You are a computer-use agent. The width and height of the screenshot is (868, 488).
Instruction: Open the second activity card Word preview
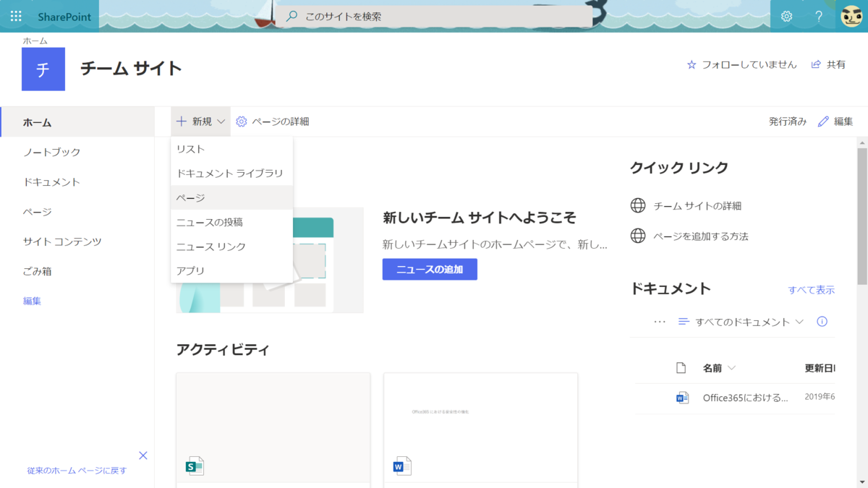481,427
